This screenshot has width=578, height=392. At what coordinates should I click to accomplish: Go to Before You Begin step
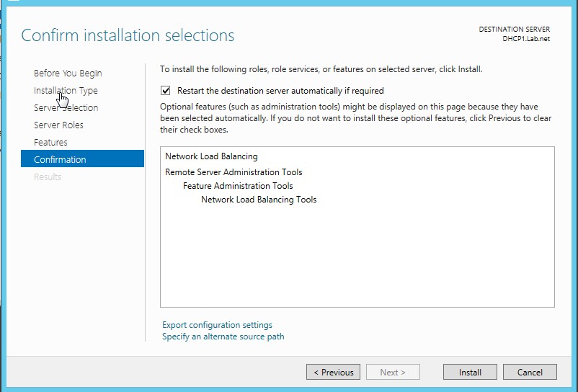pyautogui.click(x=68, y=73)
